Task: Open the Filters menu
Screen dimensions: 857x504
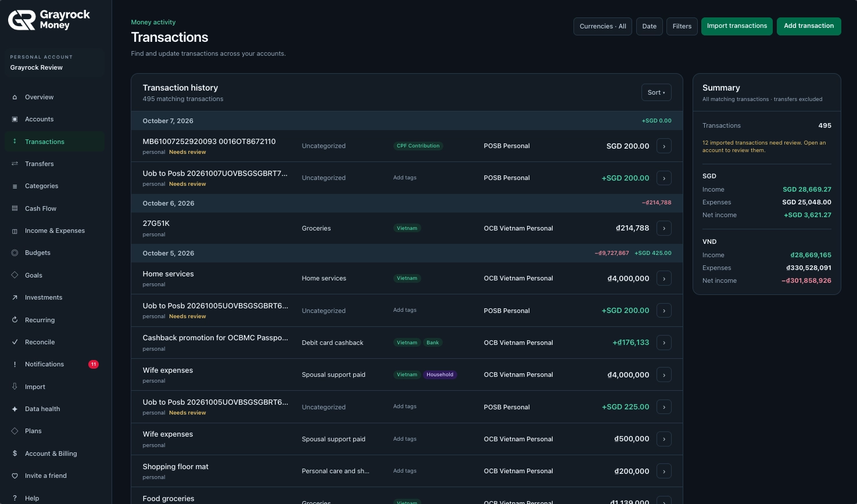Action: pos(682,26)
